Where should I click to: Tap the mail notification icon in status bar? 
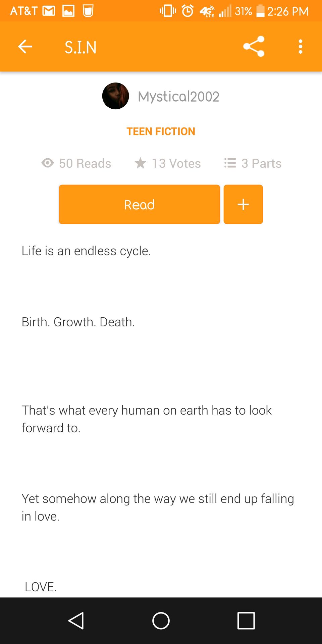(x=49, y=11)
